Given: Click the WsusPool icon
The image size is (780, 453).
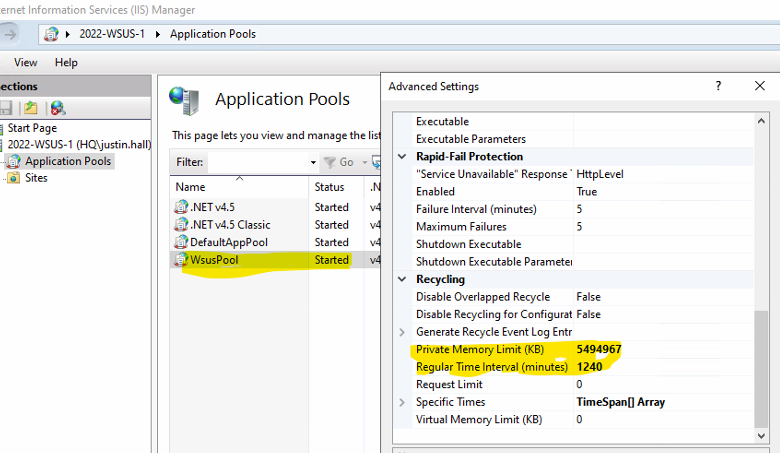Looking at the screenshot, I should point(181,260).
